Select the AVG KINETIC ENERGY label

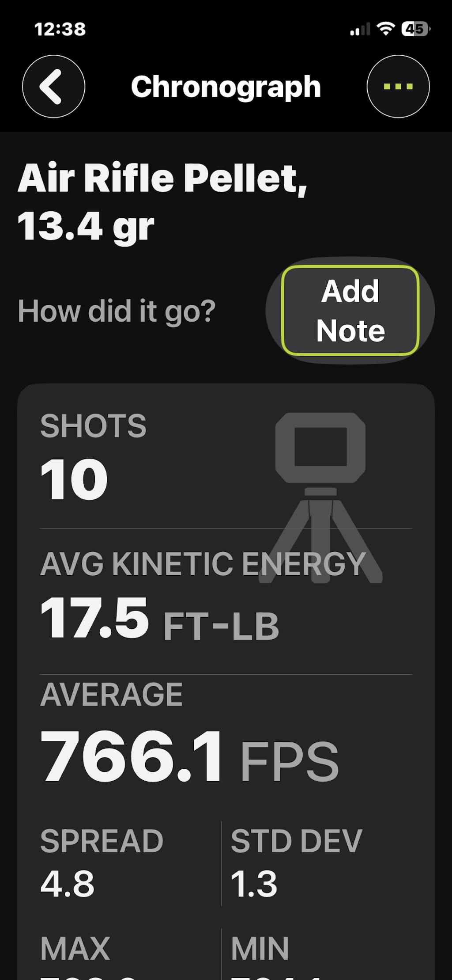203,564
